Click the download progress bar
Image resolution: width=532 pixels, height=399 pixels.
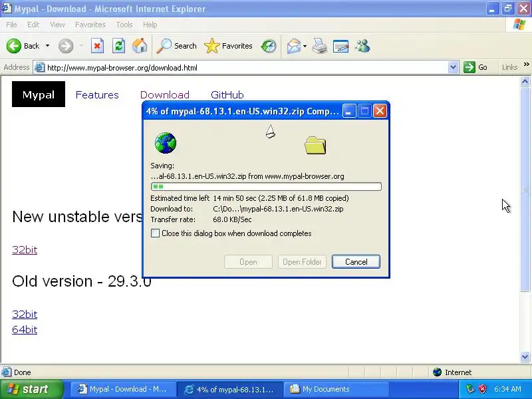266,186
